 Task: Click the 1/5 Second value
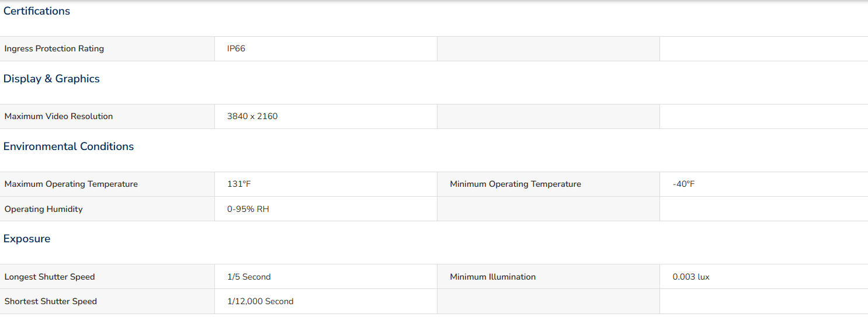point(249,277)
